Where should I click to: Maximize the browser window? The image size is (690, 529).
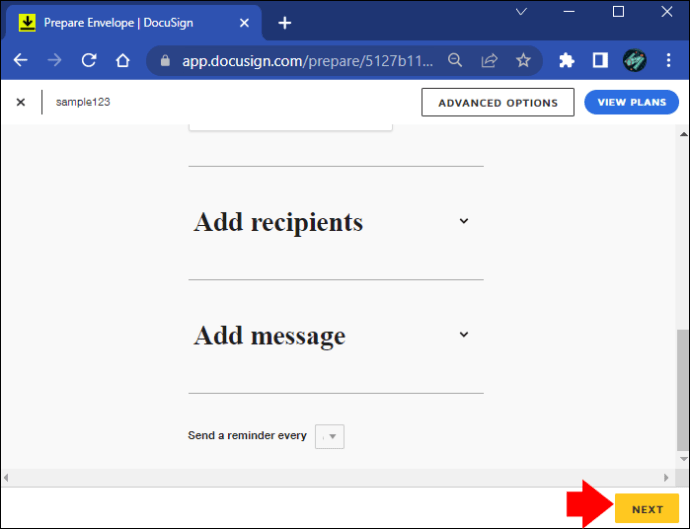(618, 12)
